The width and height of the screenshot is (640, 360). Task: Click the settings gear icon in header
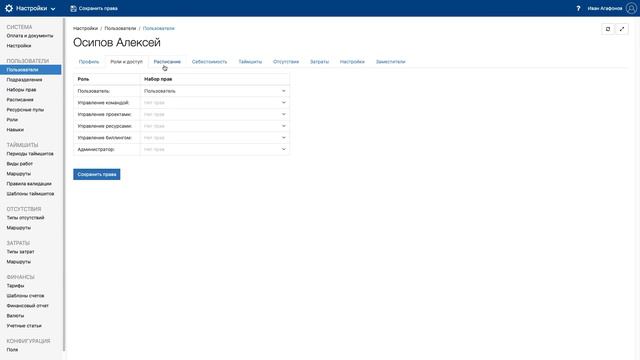(x=9, y=8)
